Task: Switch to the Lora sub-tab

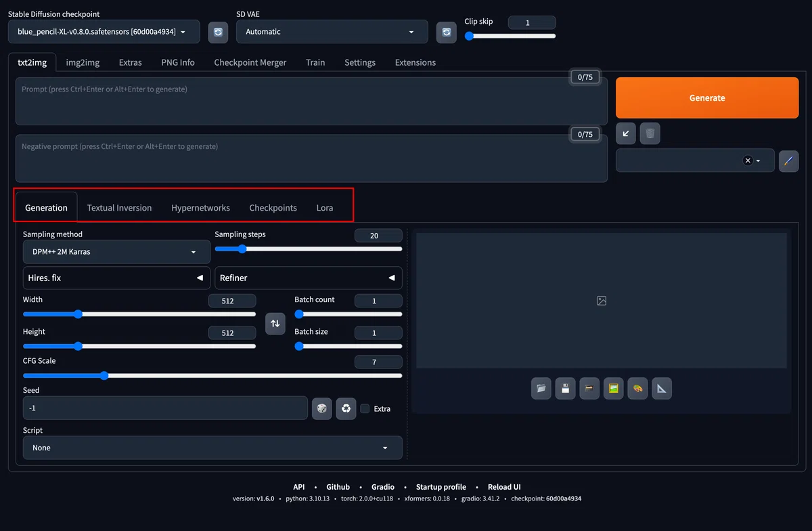Action: [325, 208]
